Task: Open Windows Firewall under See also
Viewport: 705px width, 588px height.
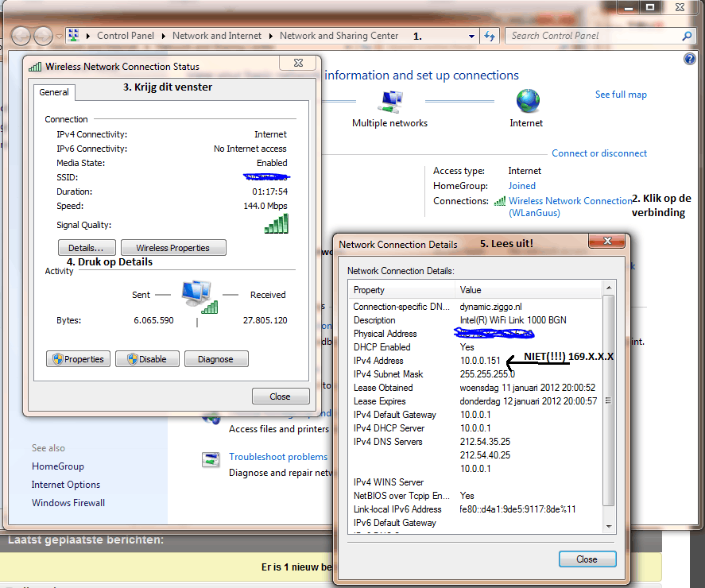Action: (x=68, y=503)
